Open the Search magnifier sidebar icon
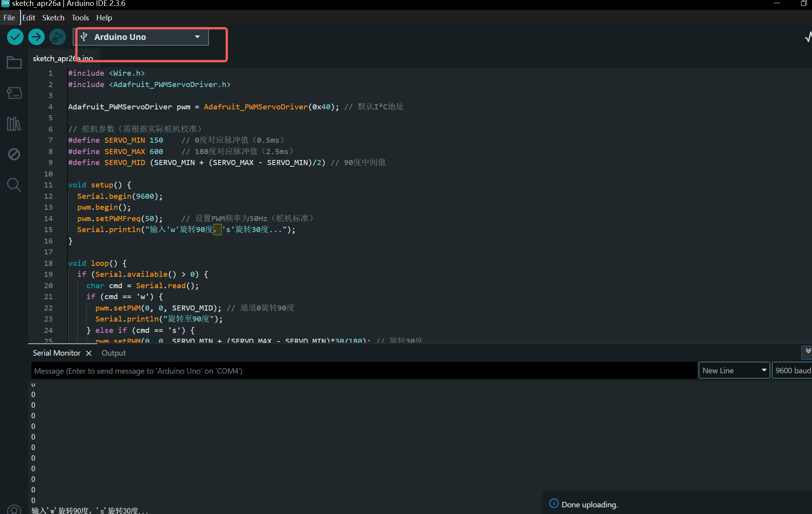Viewport: 812px width, 514px height. click(x=14, y=185)
